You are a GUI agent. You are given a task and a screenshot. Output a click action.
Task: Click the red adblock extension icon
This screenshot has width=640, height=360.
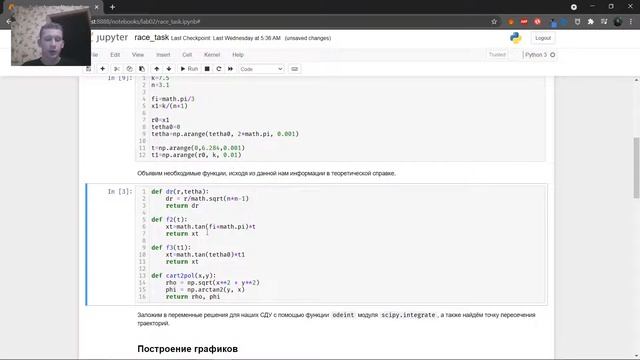(524, 22)
